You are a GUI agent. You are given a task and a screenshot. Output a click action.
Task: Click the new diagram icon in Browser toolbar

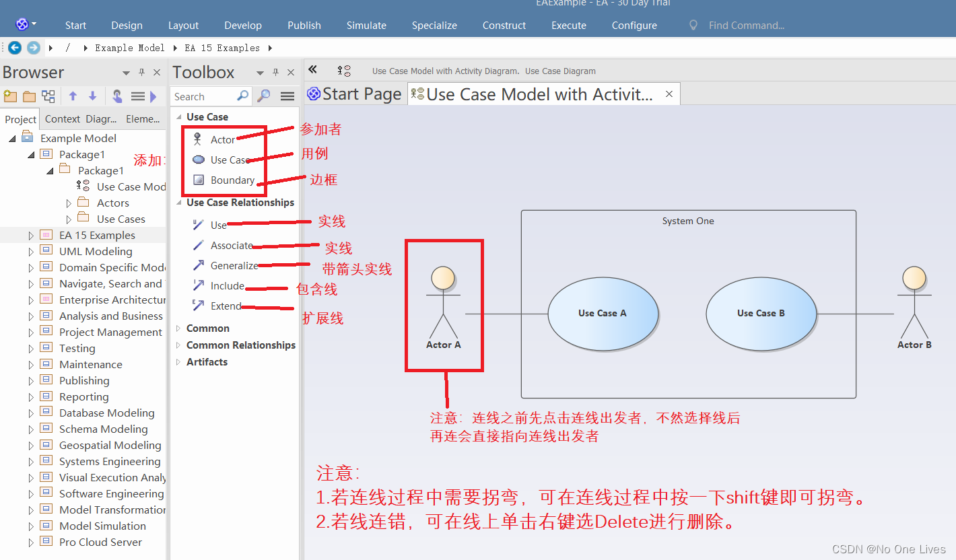coord(48,96)
